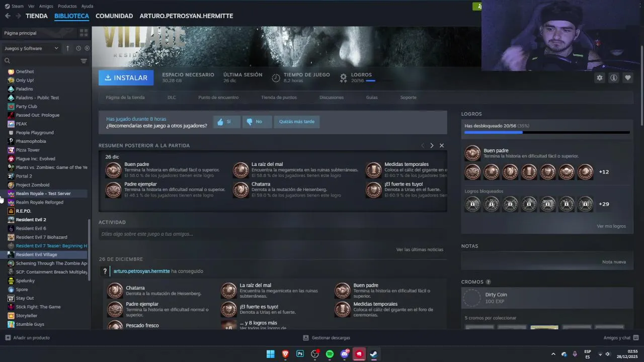Viewport: 644px width, 362px height.
Task: Click the library search magnifier icon
Action: click(x=8, y=61)
